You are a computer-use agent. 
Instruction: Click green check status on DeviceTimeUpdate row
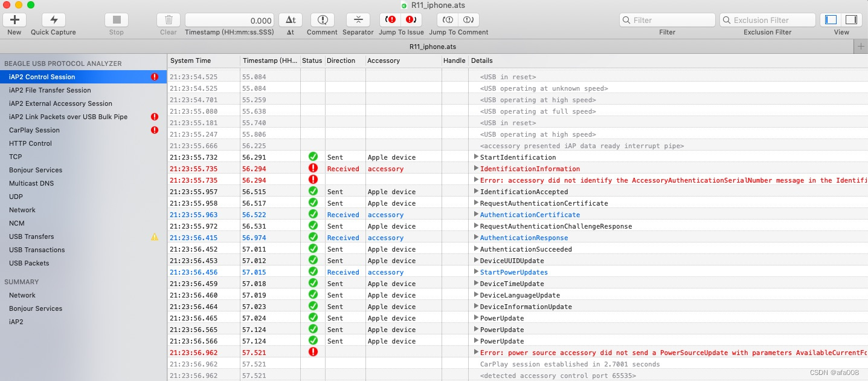[313, 283]
